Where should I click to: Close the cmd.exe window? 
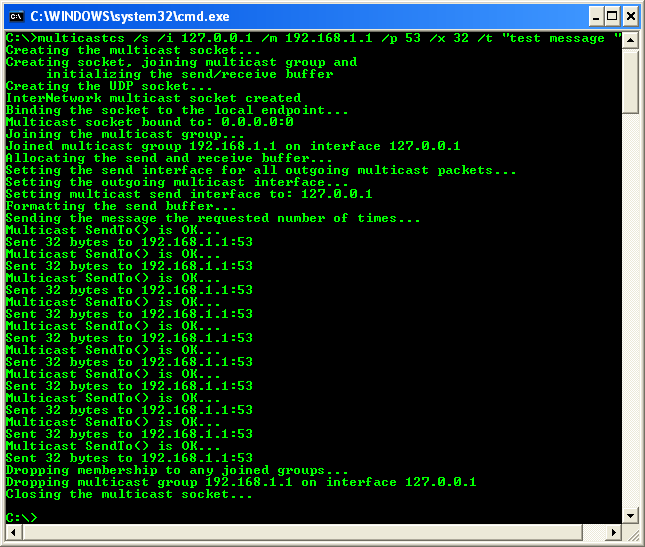coord(631,16)
